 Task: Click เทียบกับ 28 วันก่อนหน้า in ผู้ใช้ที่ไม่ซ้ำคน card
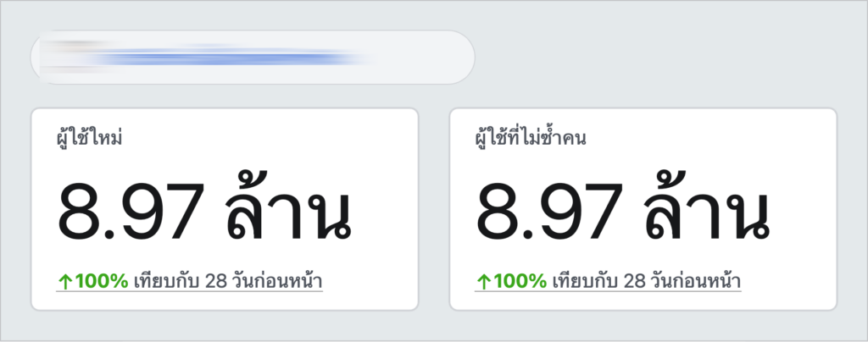click(x=646, y=281)
